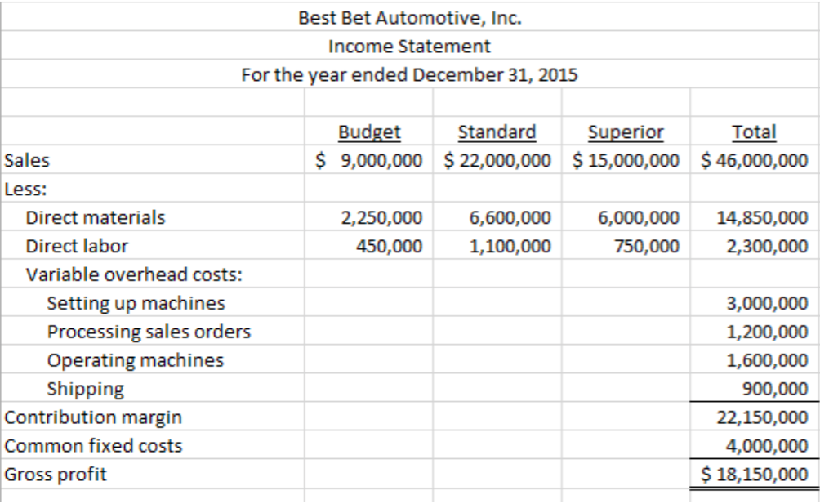Select the 'Operating machines' label
The height and width of the screenshot is (504, 820).
[x=136, y=360]
